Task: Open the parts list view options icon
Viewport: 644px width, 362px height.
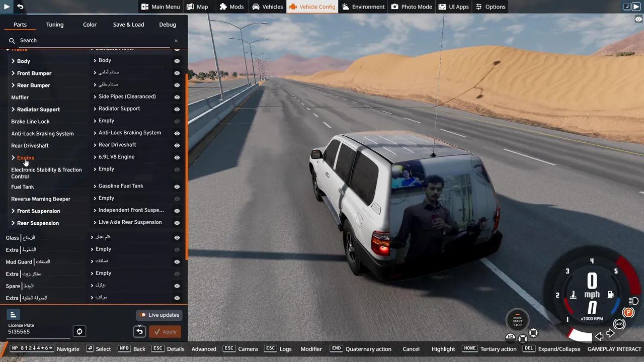Action: [13, 314]
